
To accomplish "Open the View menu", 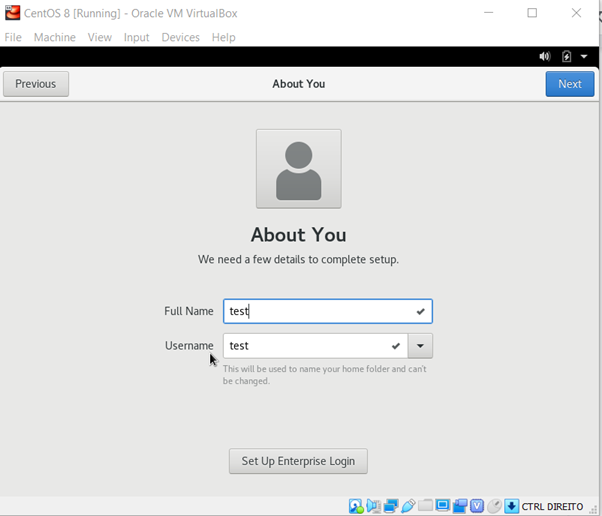I will point(99,37).
